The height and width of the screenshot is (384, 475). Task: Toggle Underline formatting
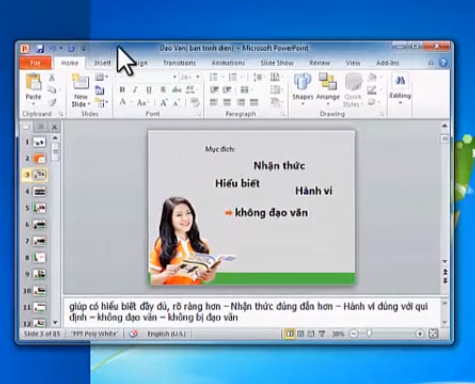click(149, 90)
